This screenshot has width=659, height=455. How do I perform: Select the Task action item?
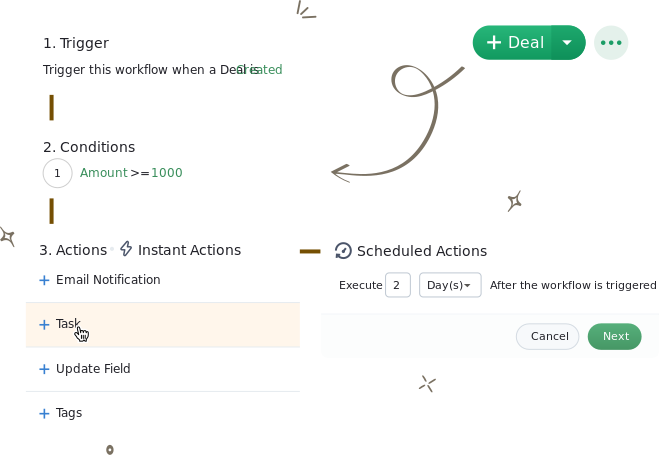[68, 324]
